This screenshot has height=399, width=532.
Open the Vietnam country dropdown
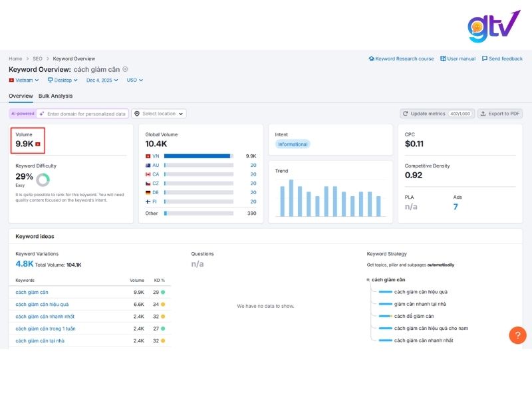click(x=23, y=80)
